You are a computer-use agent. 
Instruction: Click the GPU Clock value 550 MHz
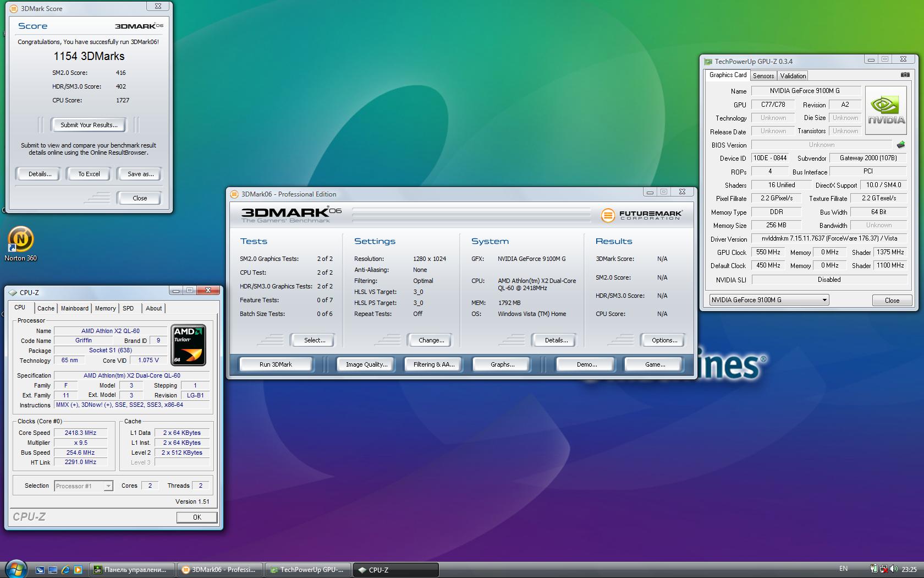click(x=768, y=252)
